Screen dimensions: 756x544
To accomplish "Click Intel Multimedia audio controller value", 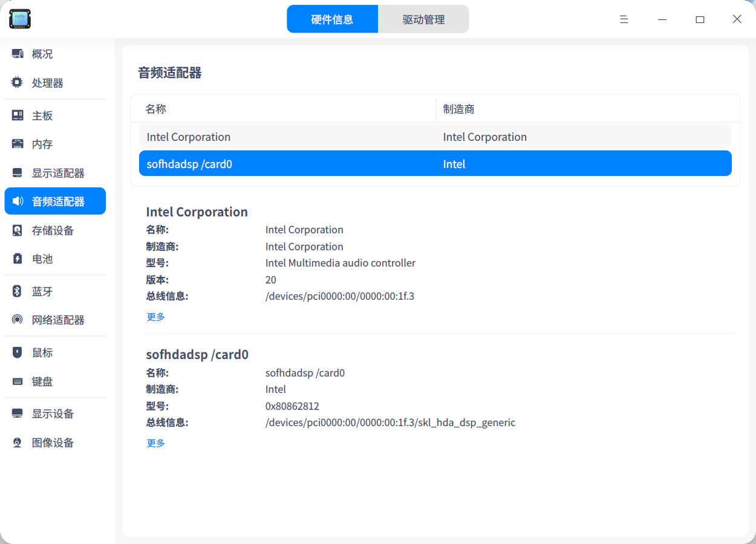I will click(x=341, y=263).
